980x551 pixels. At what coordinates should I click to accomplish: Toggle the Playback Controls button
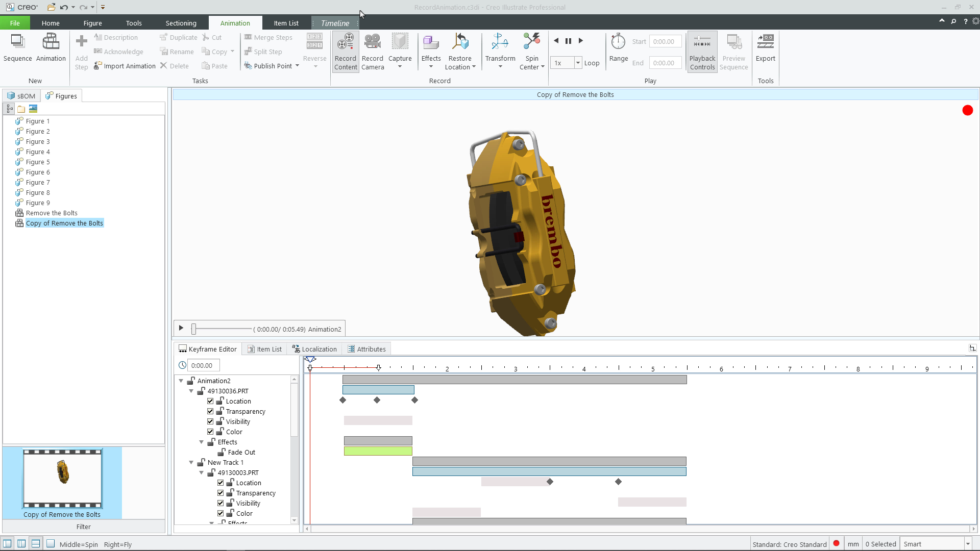pos(702,52)
